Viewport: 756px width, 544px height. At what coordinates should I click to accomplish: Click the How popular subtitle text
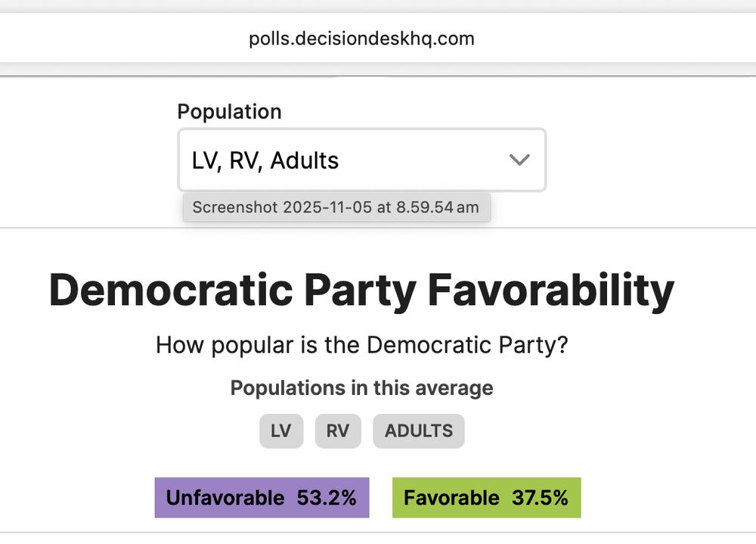[361, 345]
